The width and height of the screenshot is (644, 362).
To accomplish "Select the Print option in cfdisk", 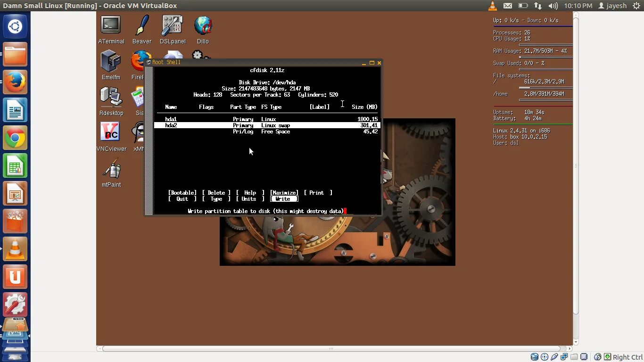I will (x=318, y=193).
